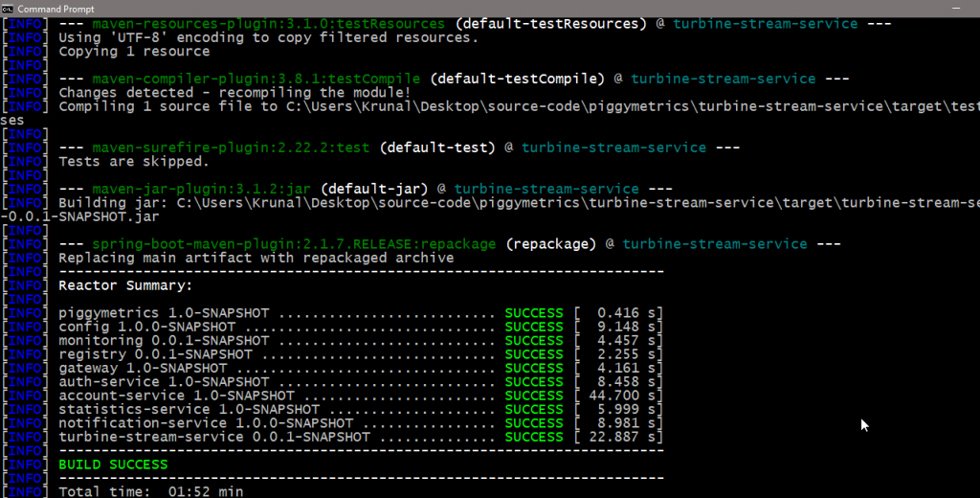Click SUCCESS status for account-service

click(x=534, y=396)
